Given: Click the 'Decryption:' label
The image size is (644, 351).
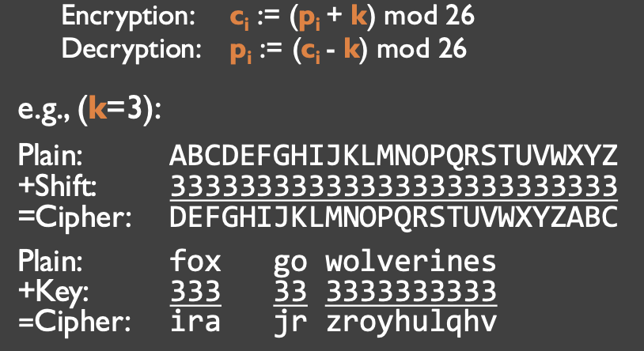Looking at the screenshot, I should (131, 49).
